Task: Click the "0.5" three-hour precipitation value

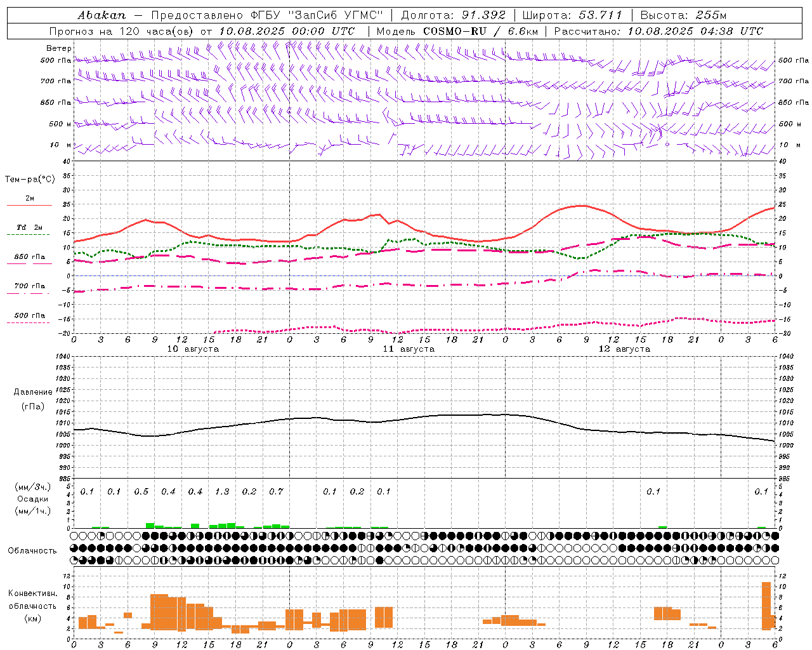Action: point(141,492)
